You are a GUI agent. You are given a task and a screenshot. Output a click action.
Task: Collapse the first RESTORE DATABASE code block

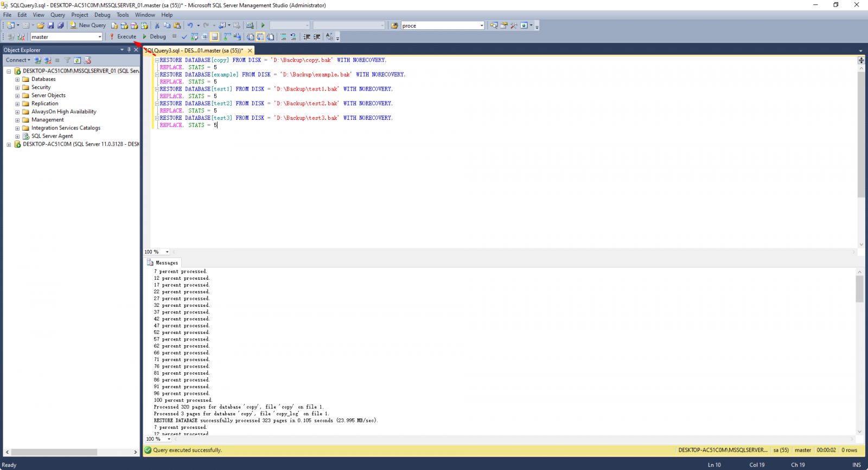[157, 60]
